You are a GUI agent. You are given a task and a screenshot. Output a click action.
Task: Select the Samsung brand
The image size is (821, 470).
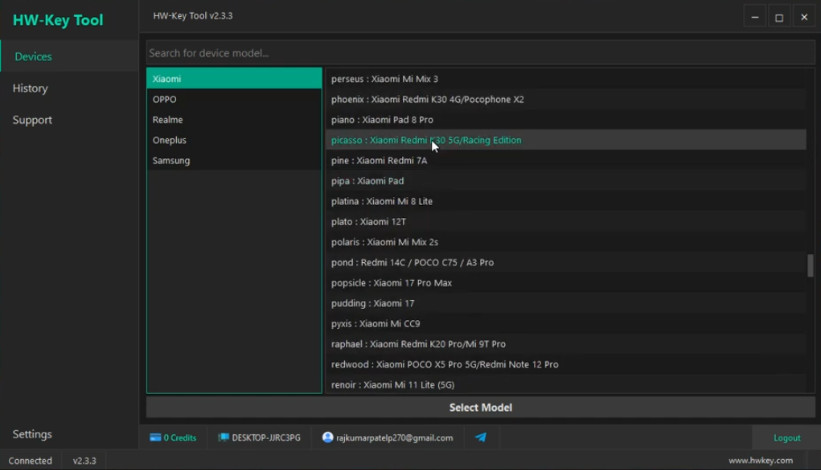(x=234, y=160)
